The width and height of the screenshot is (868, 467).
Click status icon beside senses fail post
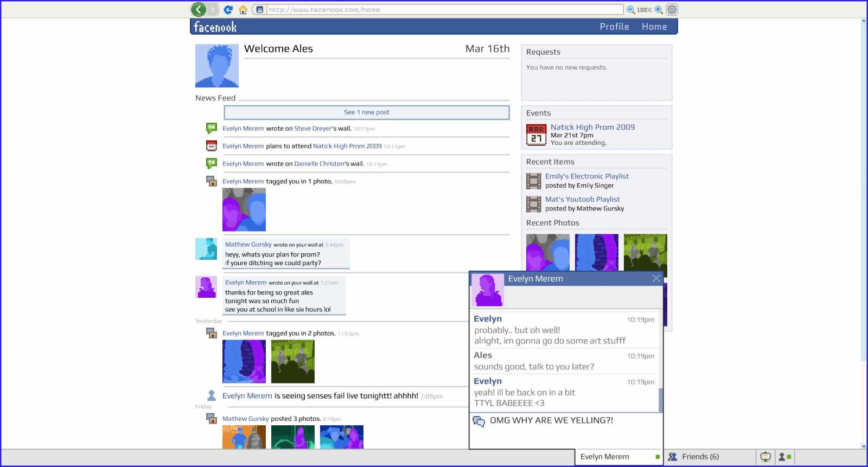click(x=212, y=395)
